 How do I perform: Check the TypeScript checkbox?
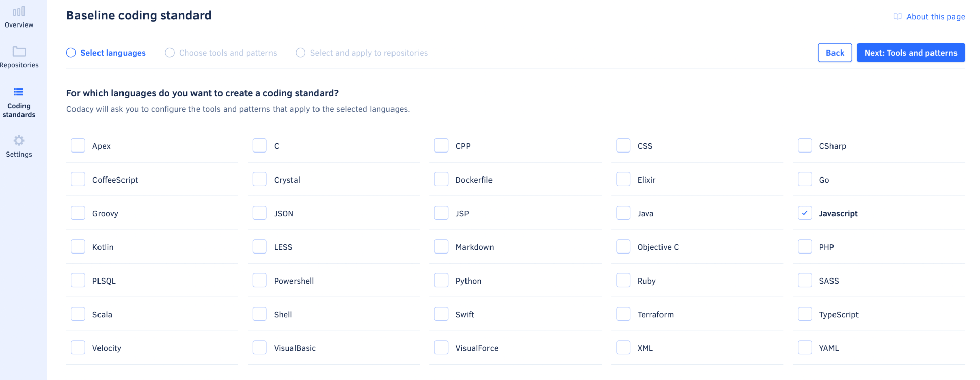pos(805,314)
